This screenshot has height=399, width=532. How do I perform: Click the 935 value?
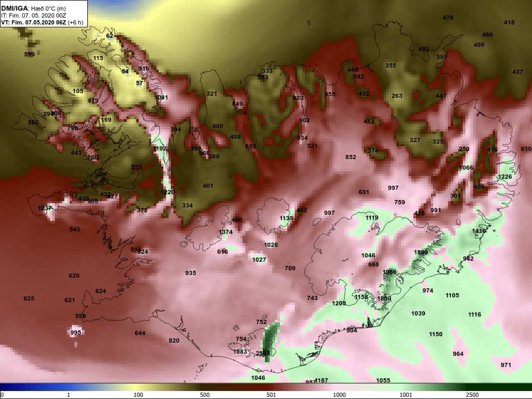click(x=190, y=273)
